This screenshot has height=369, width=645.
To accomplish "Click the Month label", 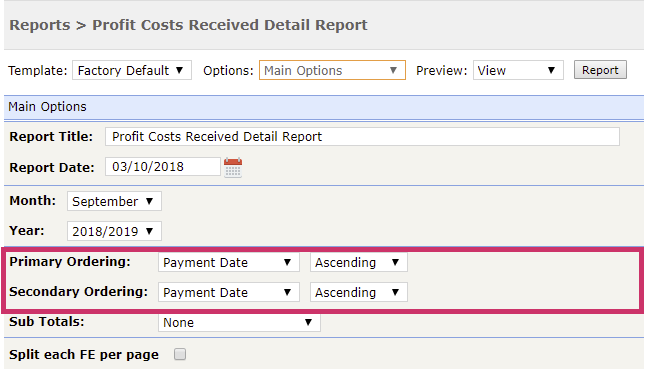I will tap(33, 201).
